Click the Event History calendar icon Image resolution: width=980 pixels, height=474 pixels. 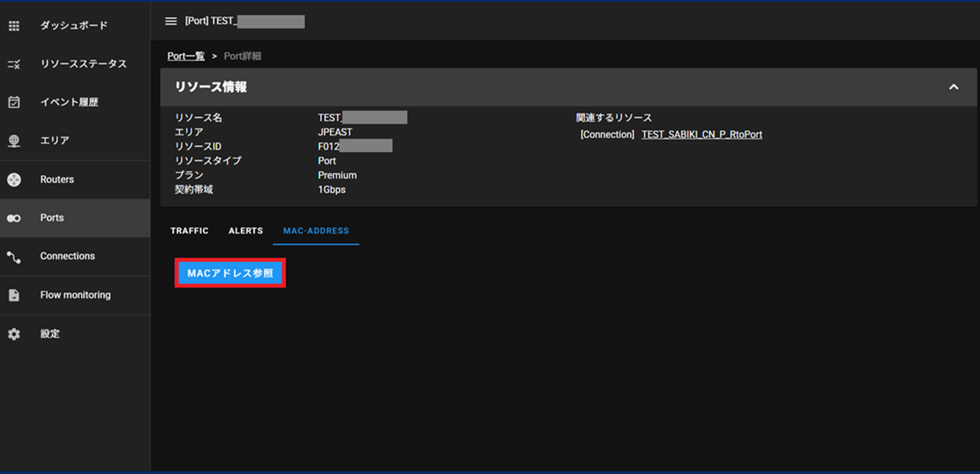click(x=14, y=103)
